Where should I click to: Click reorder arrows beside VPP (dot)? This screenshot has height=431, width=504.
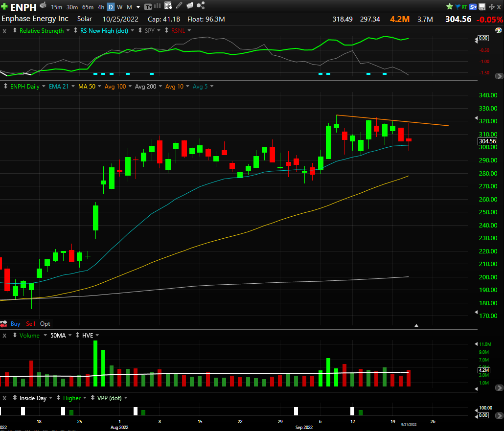(x=92, y=398)
